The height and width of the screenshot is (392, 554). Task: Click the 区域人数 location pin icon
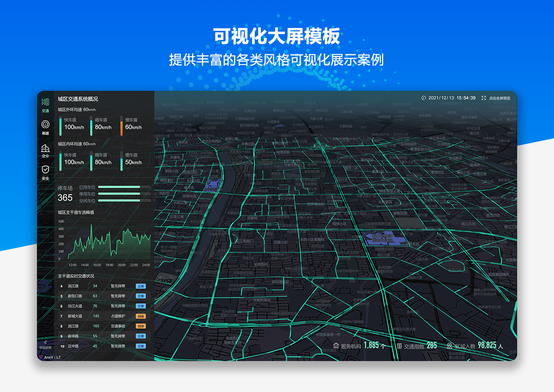pos(449,346)
